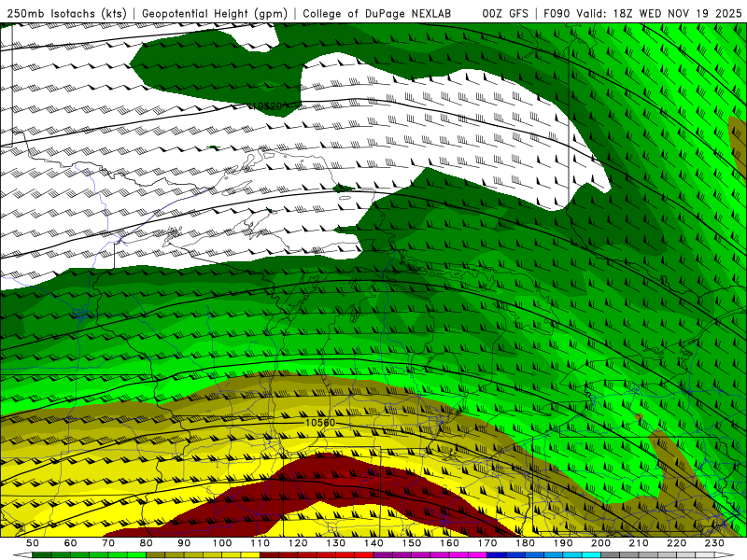Image resolution: width=747 pixels, height=560 pixels.
Task: Click the dark green swatch under the 50 label
Action: pyautogui.click(x=42, y=555)
